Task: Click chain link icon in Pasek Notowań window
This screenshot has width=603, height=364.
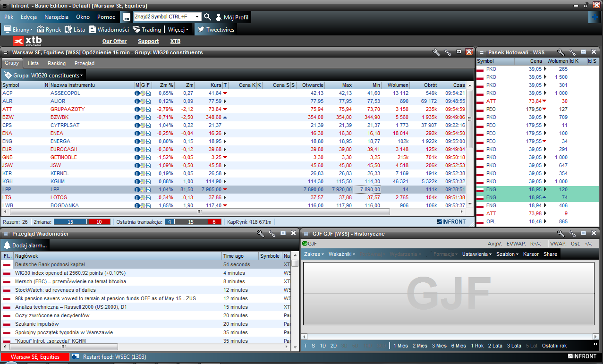Action: 572,52
